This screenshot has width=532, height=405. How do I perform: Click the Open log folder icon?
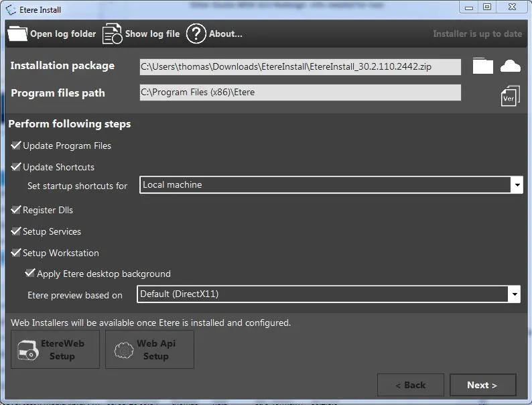(17, 34)
